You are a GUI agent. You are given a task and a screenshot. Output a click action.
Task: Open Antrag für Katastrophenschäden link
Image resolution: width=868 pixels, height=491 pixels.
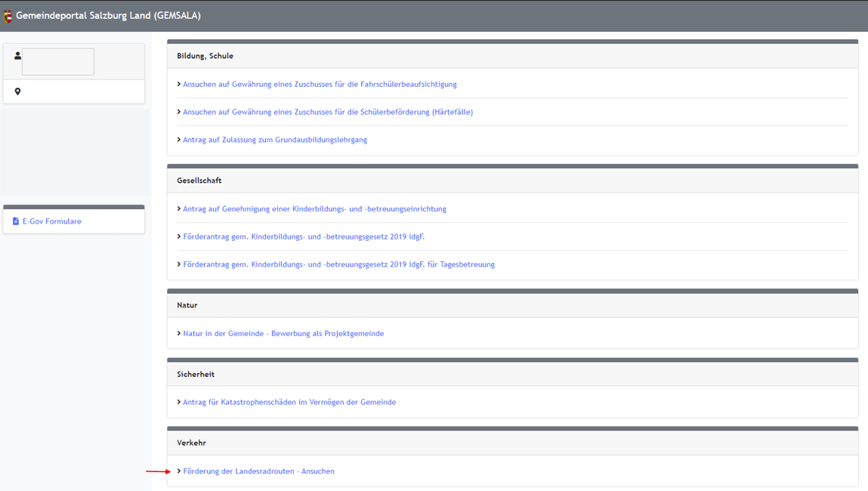(289, 403)
